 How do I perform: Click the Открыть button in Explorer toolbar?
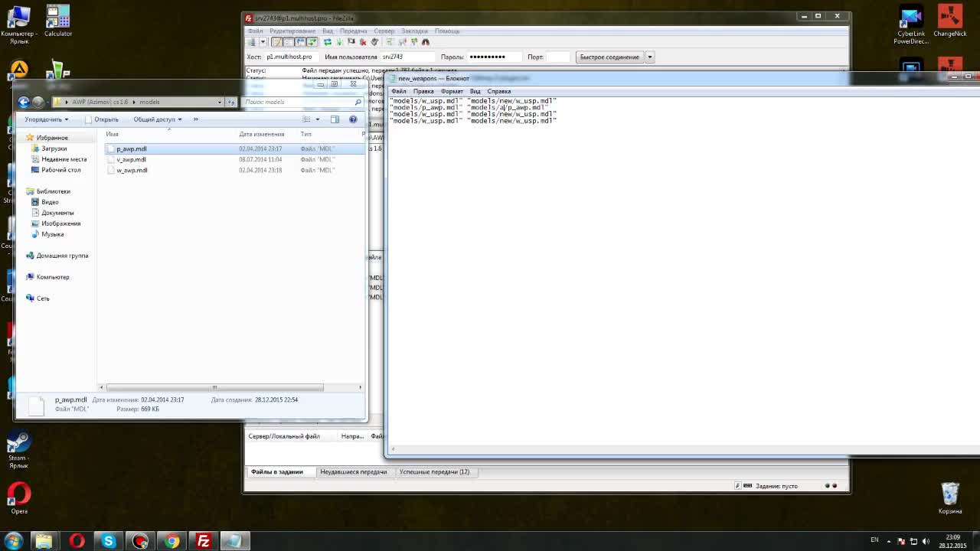pos(102,119)
